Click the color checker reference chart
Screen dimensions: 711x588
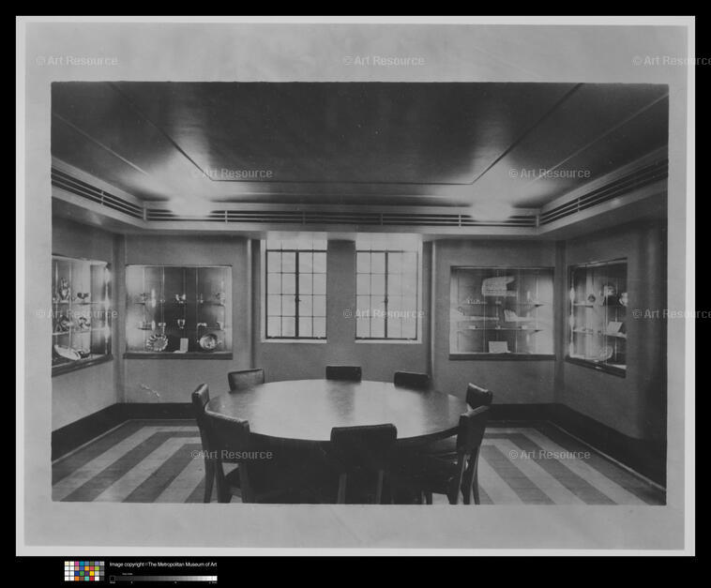(84, 571)
